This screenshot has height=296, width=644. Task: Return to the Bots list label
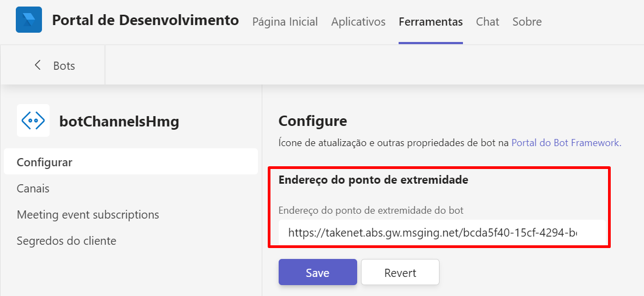(x=64, y=65)
